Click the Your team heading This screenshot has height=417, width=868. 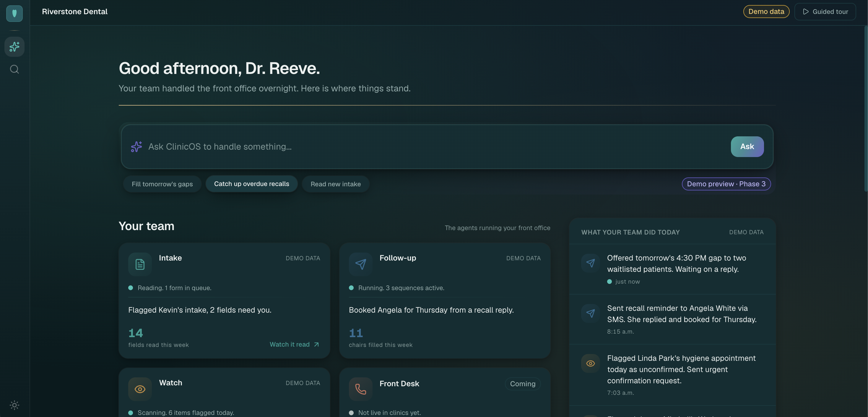pyautogui.click(x=146, y=226)
